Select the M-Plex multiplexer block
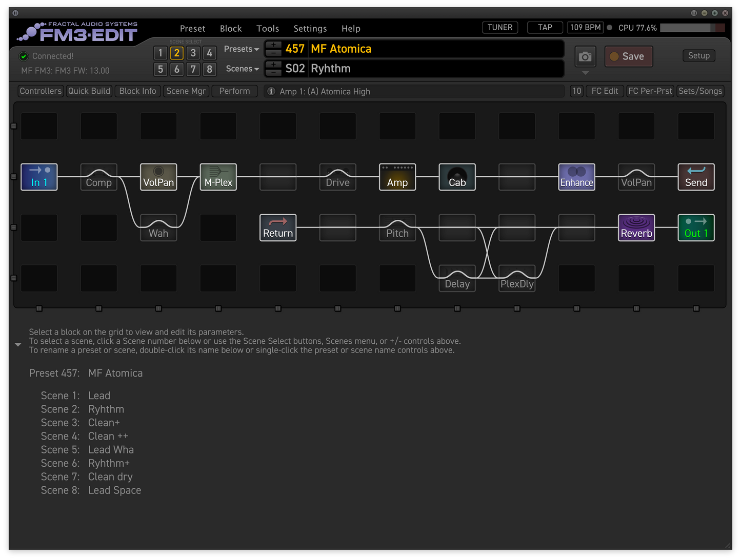Screen dimensions: 741x560 pos(218,177)
